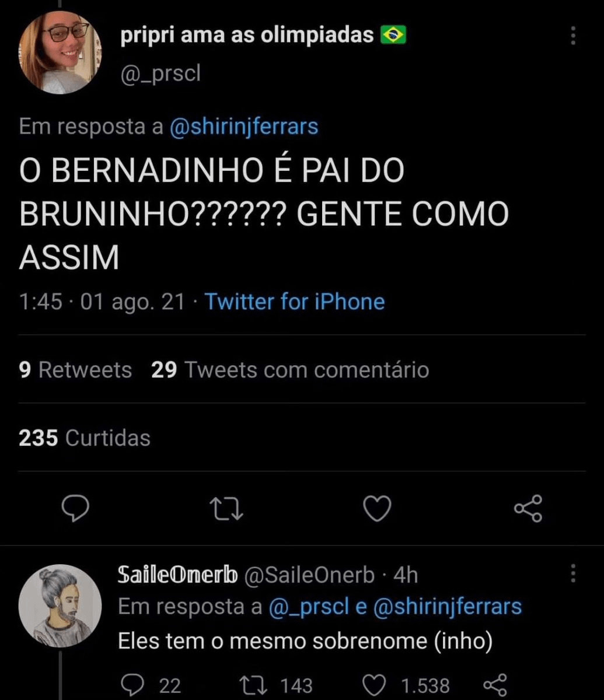
Task: Open more options menu on main tweet
Action: 573,36
